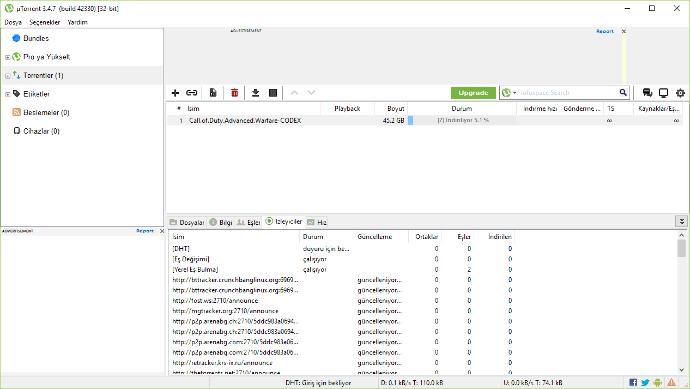Sort trackers by Ortaklar column
The width and height of the screenshot is (690, 389).
click(426, 237)
